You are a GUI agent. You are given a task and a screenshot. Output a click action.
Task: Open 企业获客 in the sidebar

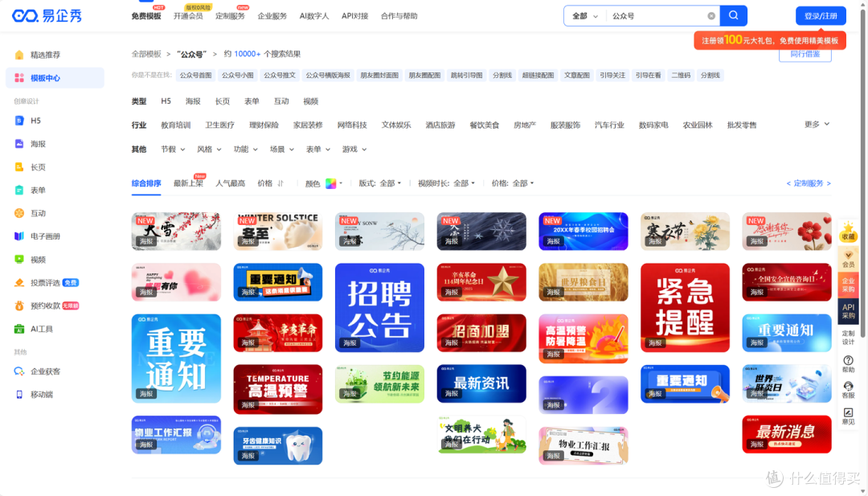coord(45,371)
